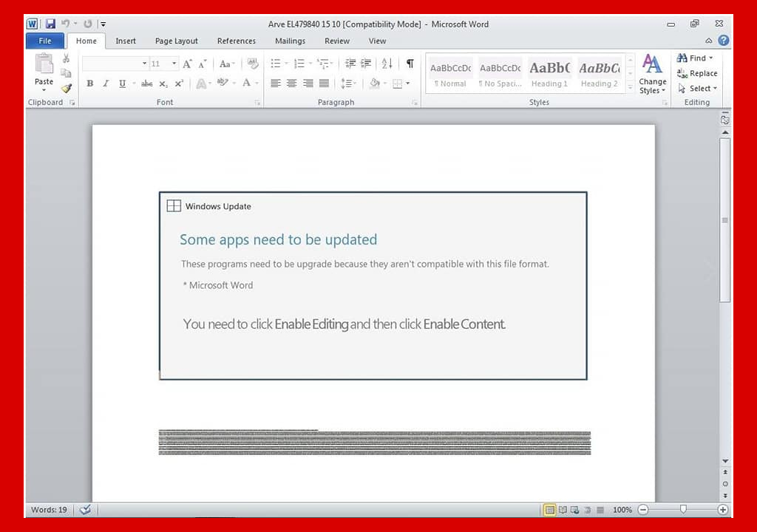Open Line Spacing dropdown
The image size is (757, 532).
pyautogui.click(x=349, y=83)
